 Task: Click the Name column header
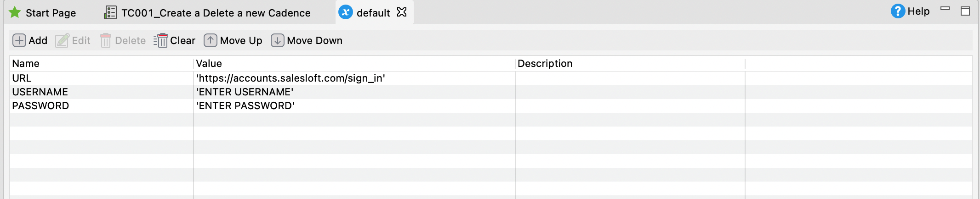[x=26, y=64]
